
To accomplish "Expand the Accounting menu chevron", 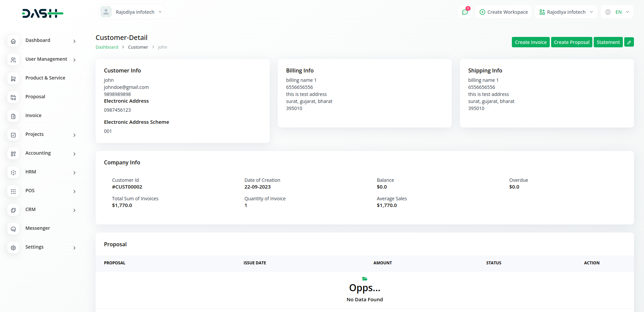I will pos(74,154).
